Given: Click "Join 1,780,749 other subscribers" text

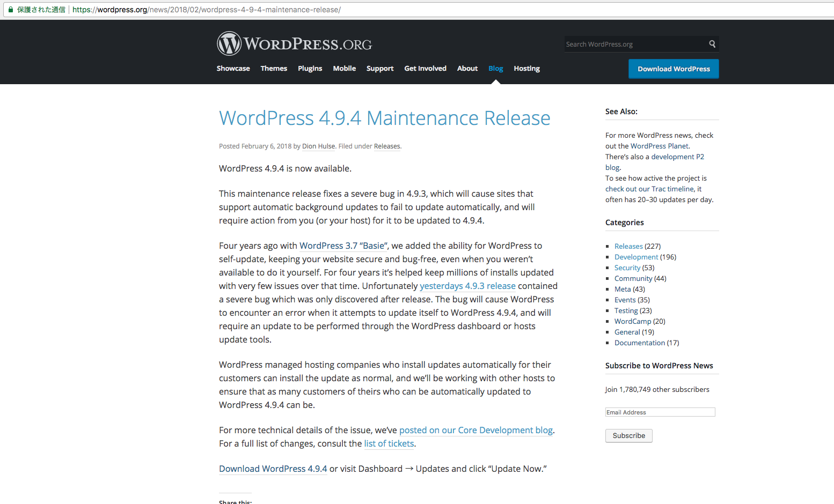Looking at the screenshot, I should click(657, 389).
